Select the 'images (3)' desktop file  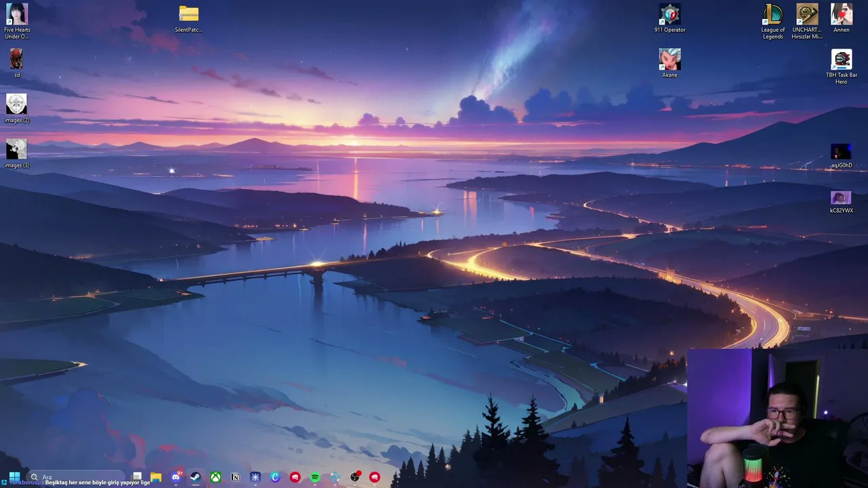[x=16, y=154]
